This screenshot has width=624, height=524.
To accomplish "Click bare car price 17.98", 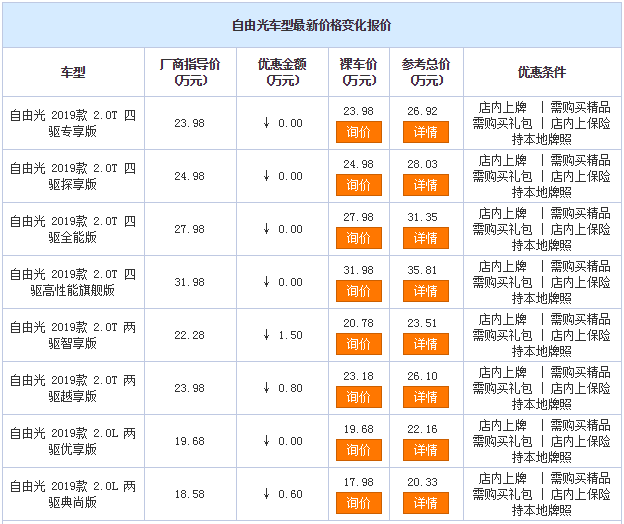I will [359, 482].
